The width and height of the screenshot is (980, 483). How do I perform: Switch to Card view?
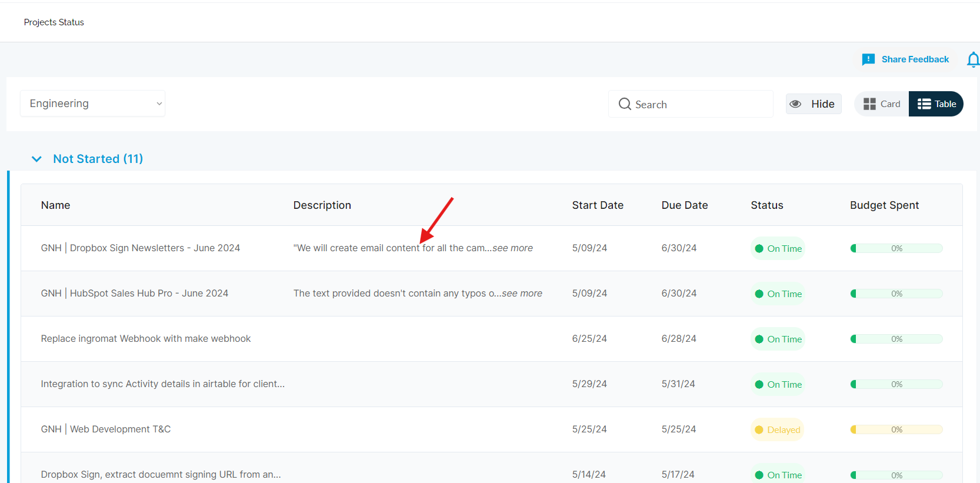pyautogui.click(x=882, y=104)
